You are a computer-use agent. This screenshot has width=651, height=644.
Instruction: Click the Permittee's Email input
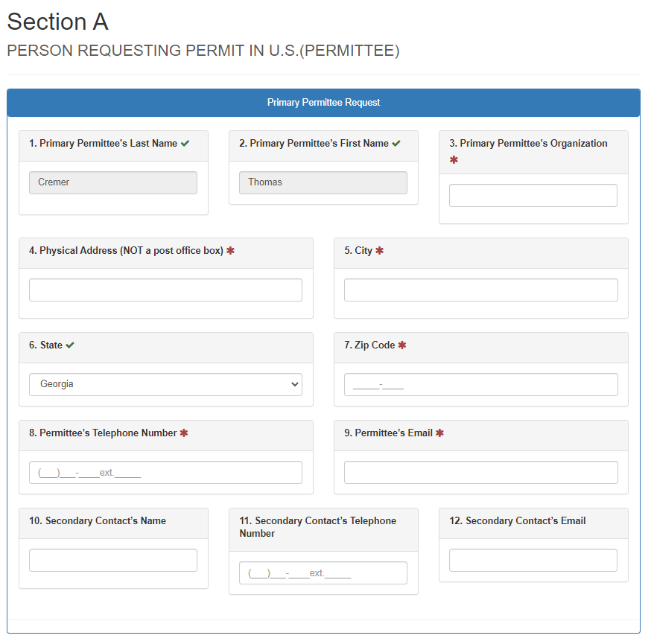coord(480,472)
